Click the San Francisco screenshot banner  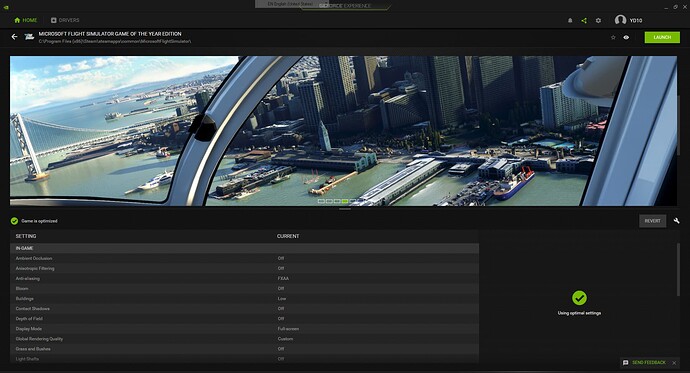point(343,131)
